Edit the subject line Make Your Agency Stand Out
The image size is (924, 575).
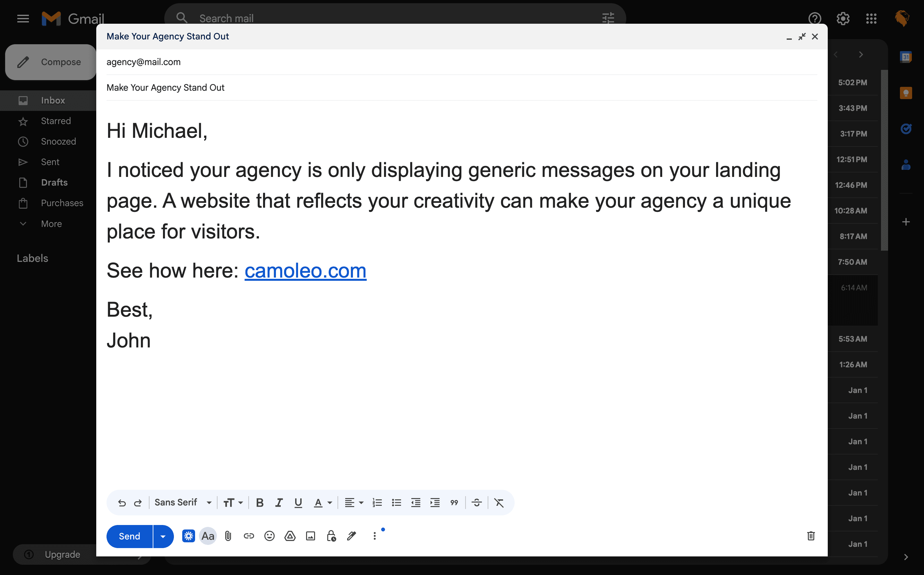165,88
